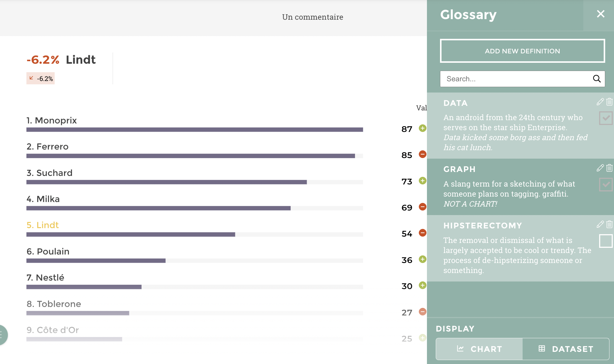Click the search magnifier icon
The image size is (614, 364).
tap(597, 79)
